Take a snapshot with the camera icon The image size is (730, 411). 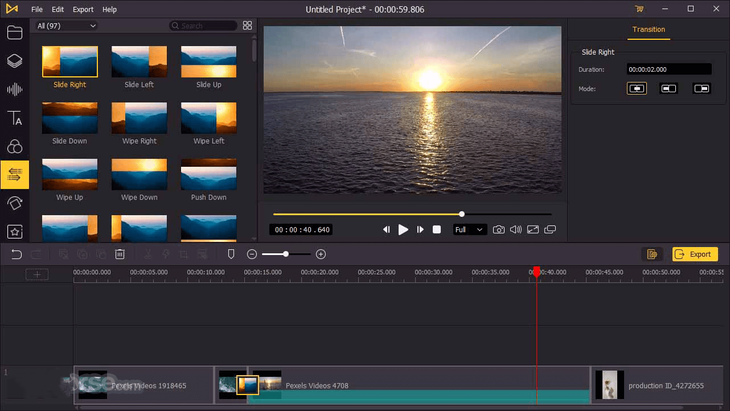[x=499, y=229]
